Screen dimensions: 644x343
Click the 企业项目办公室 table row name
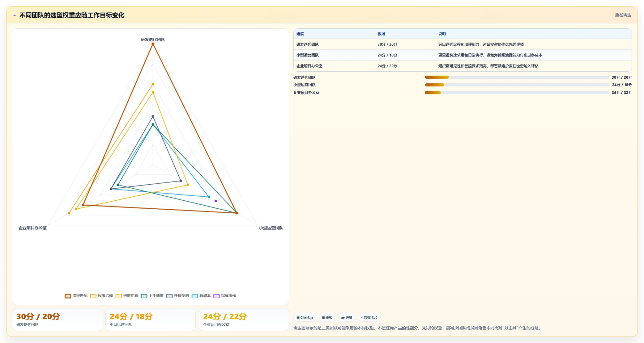[309, 66]
